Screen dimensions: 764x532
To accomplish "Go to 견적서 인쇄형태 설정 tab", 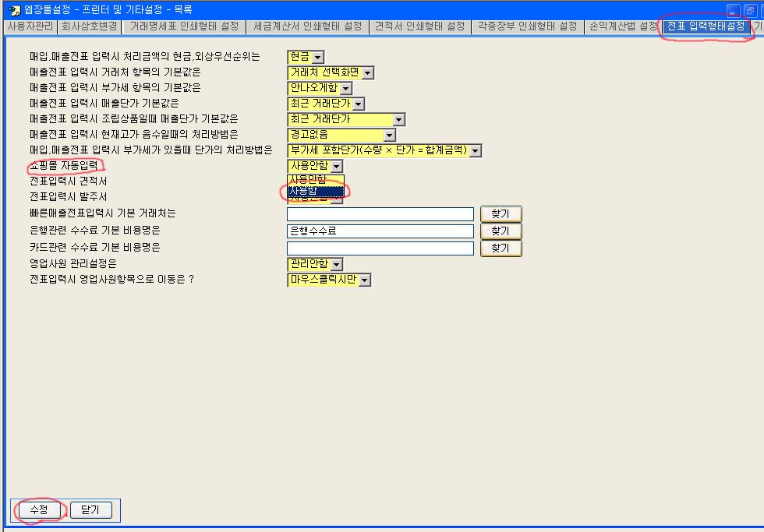I will coord(419,26).
